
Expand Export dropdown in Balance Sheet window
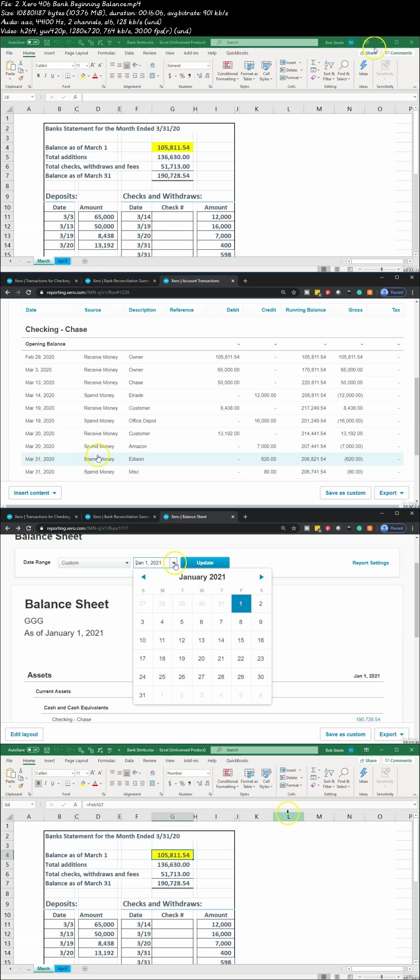click(x=391, y=734)
